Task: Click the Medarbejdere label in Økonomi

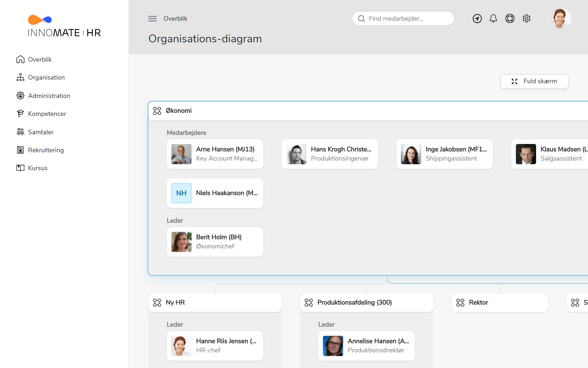Action: coord(186,133)
